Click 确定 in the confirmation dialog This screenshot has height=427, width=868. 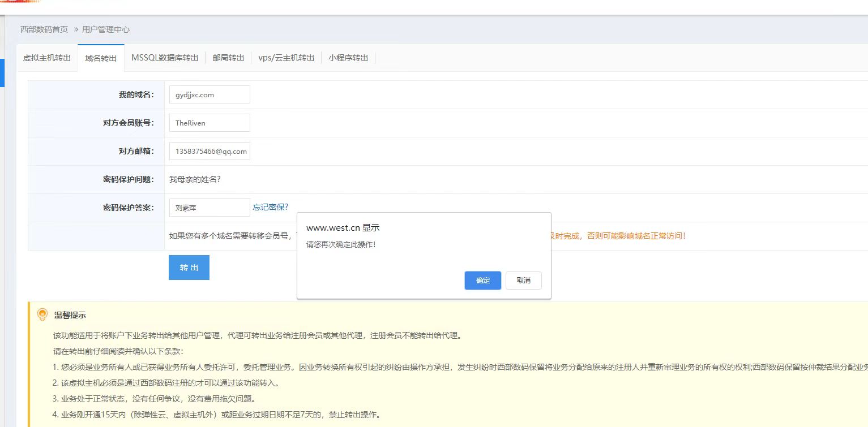coord(482,281)
